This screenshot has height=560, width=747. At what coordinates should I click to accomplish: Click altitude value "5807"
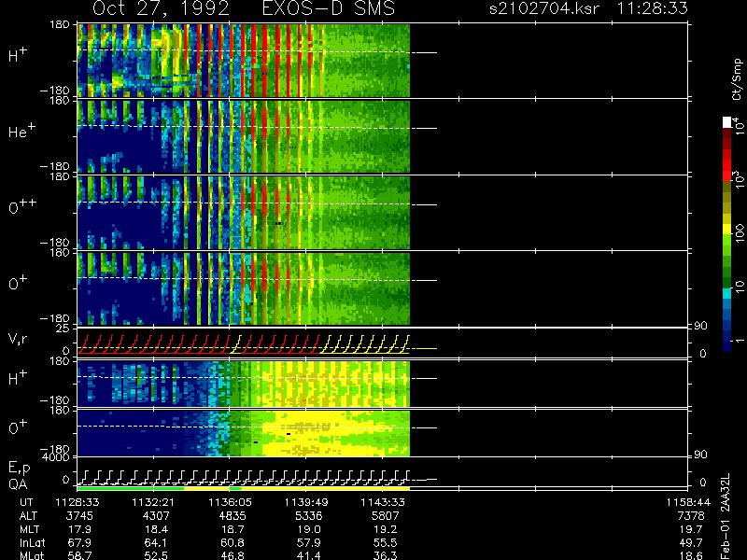click(385, 516)
